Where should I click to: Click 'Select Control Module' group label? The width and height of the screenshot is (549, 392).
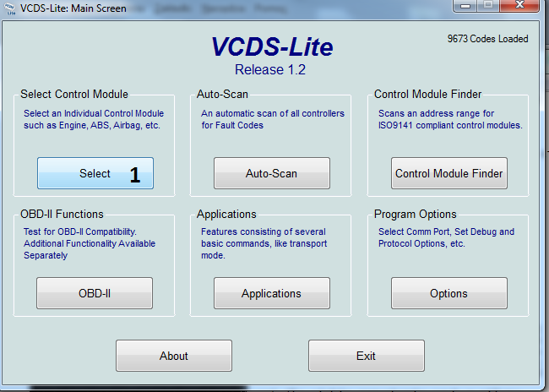(74, 94)
